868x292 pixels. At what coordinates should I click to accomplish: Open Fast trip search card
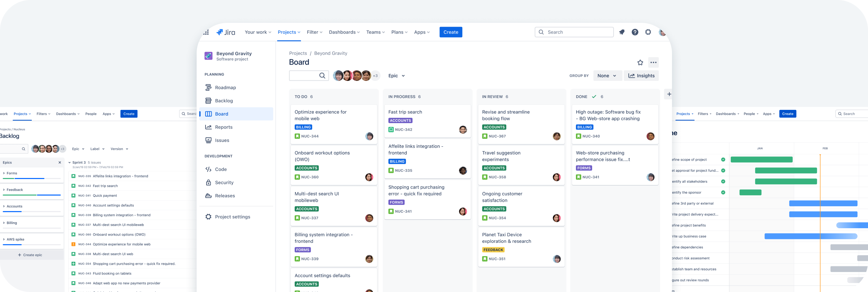click(x=427, y=121)
